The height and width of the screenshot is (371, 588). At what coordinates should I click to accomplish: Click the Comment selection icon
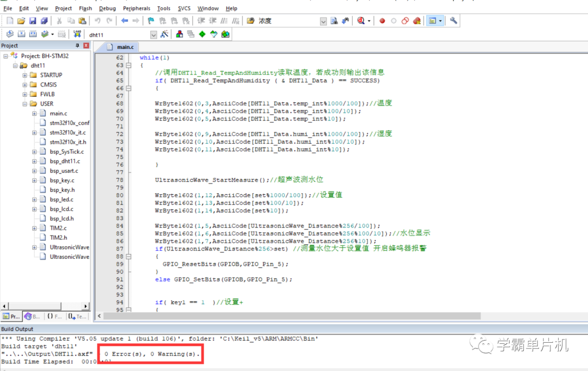pos(224,21)
